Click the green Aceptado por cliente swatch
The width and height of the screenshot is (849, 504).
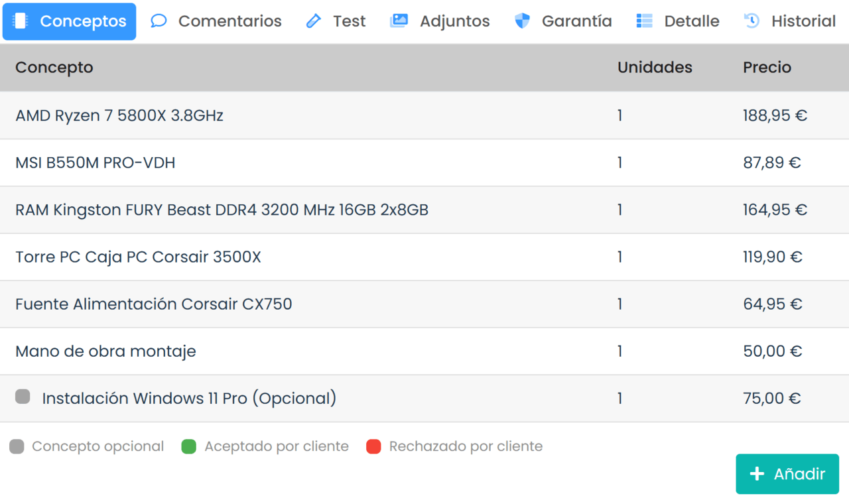(189, 446)
